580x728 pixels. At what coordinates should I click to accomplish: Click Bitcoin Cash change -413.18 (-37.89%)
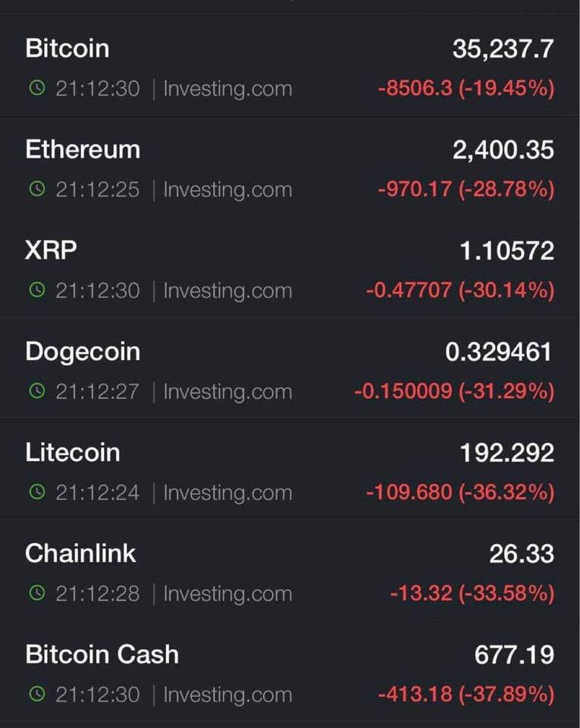point(466,694)
